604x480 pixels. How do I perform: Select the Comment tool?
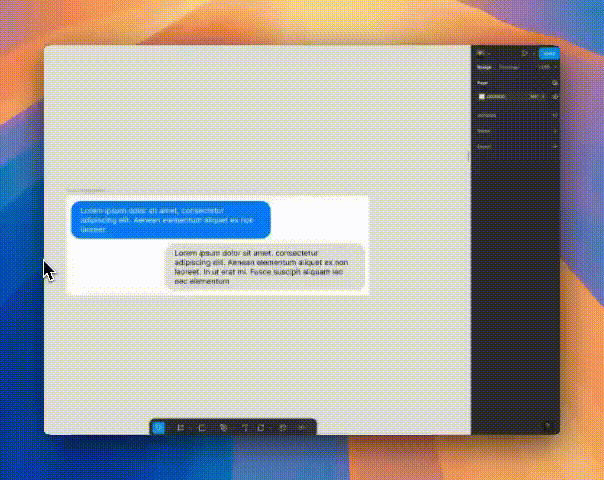pyautogui.click(x=261, y=428)
